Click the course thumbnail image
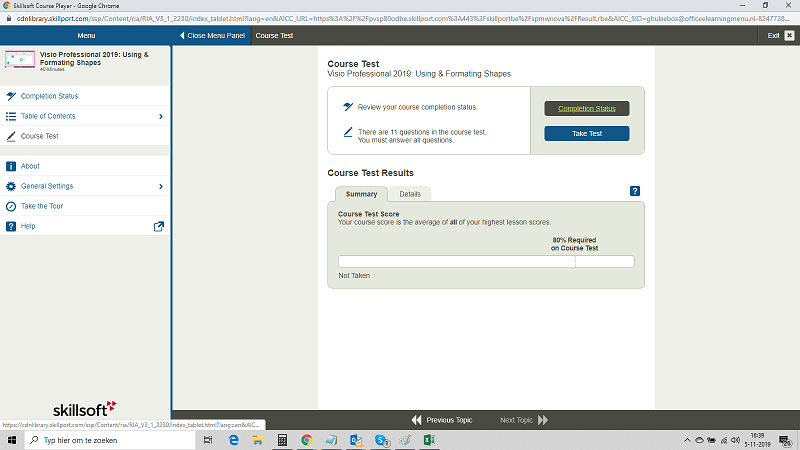Viewport: 800px width, 450px height. click(20, 59)
